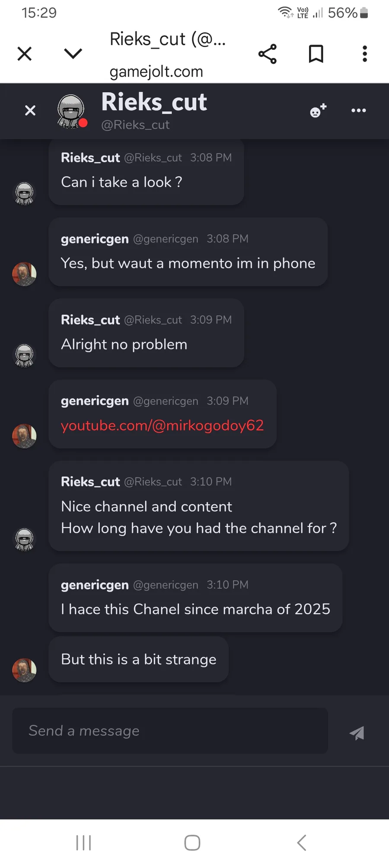Image resolution: width=389 pixels, height=868 pixels.
Task: Tap genericgen username on phone message
Action: coord(95,239)
